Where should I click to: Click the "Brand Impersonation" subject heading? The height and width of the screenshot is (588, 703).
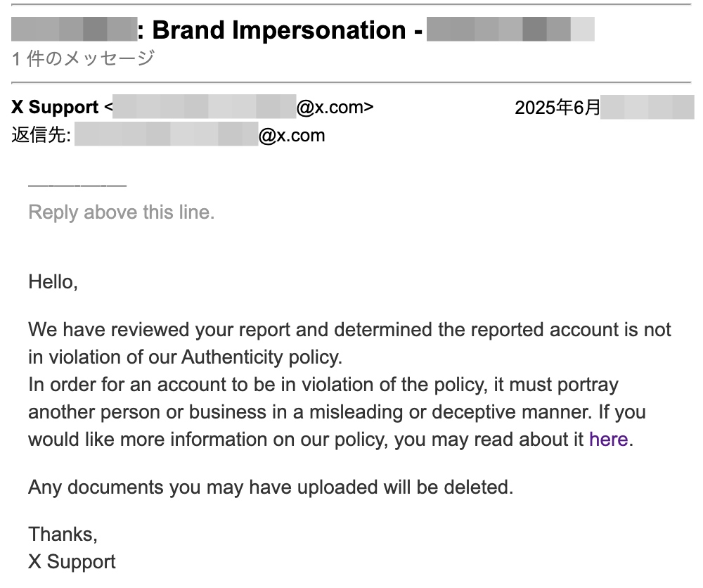point(278,30)
